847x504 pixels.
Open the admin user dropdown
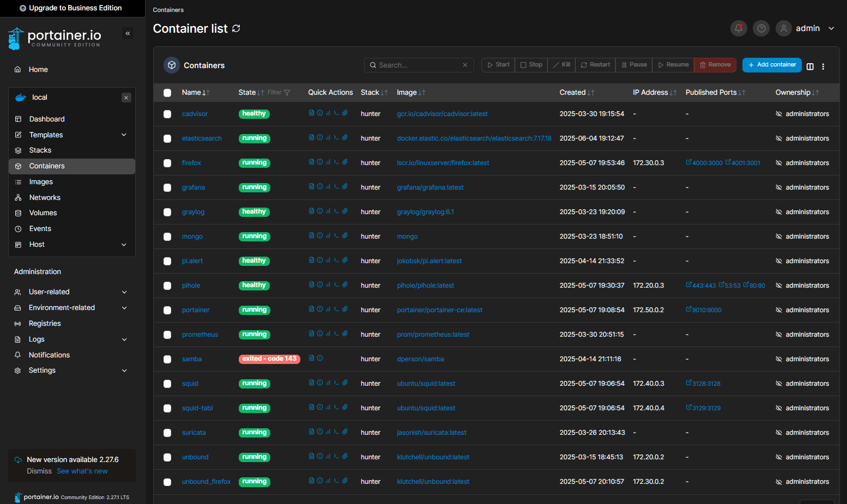807,28
